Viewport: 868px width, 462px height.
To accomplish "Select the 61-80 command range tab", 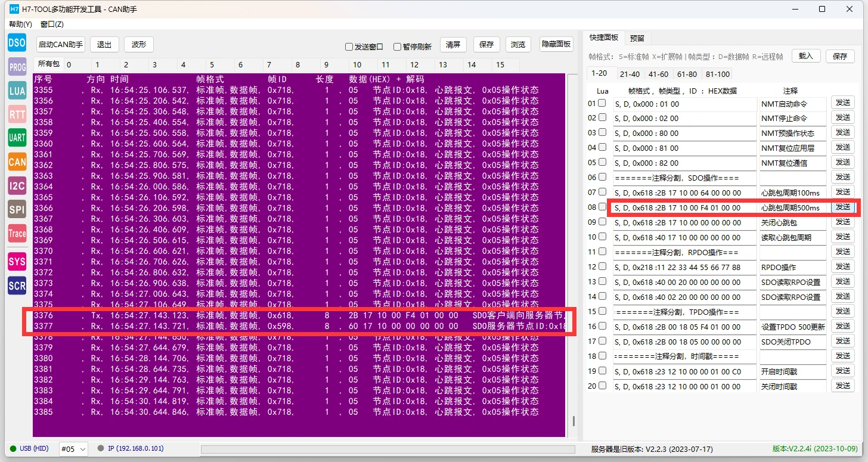I will click(x=687, y=74).
